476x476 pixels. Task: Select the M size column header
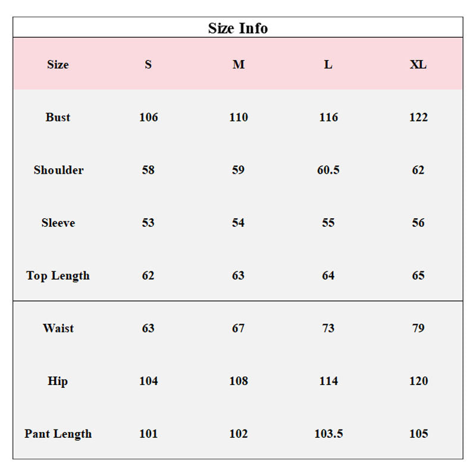pos(239,64)
